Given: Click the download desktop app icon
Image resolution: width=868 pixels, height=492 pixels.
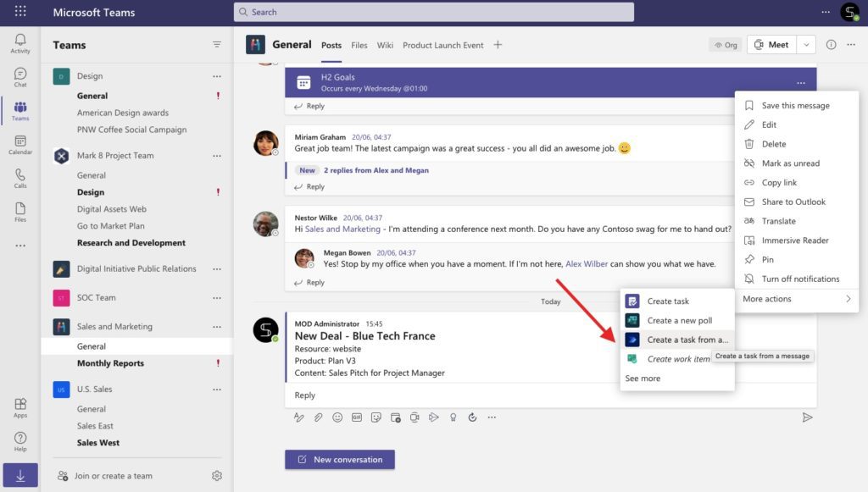Looking at the screenshot, I should 20,475.
